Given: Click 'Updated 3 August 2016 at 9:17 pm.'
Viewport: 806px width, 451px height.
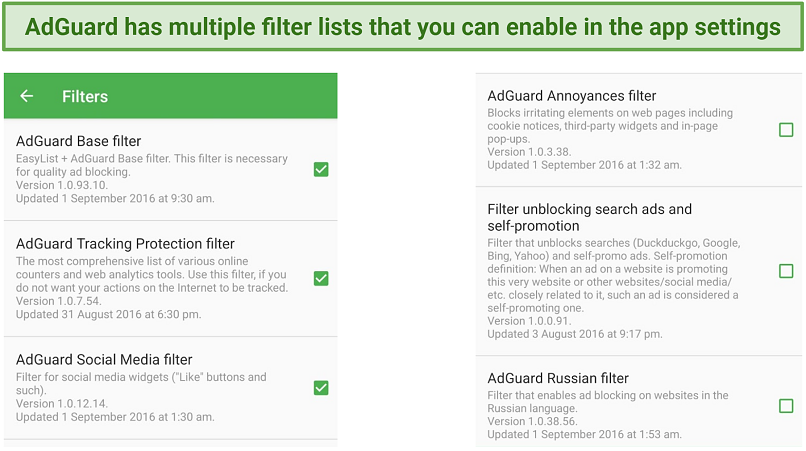Looking at the screenshot, I should [575, 334].
